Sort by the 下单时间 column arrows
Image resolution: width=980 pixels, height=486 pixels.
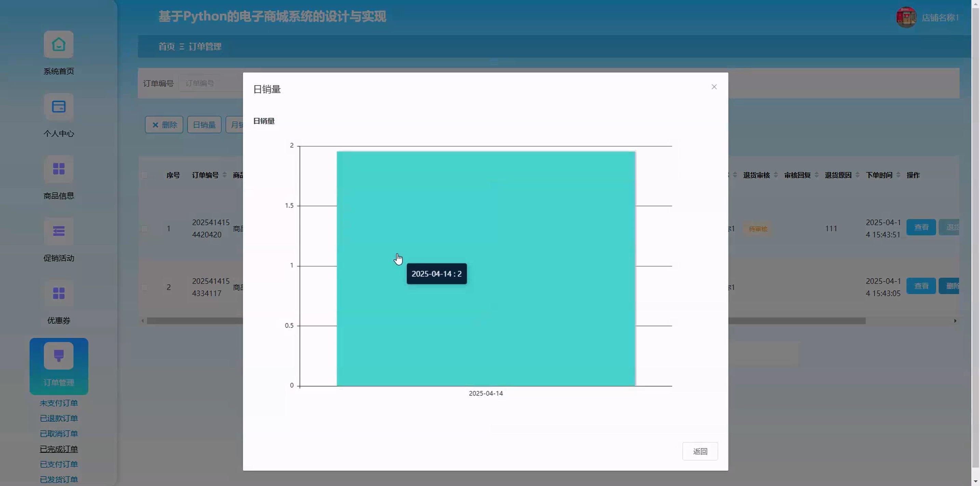pos(898,175)
